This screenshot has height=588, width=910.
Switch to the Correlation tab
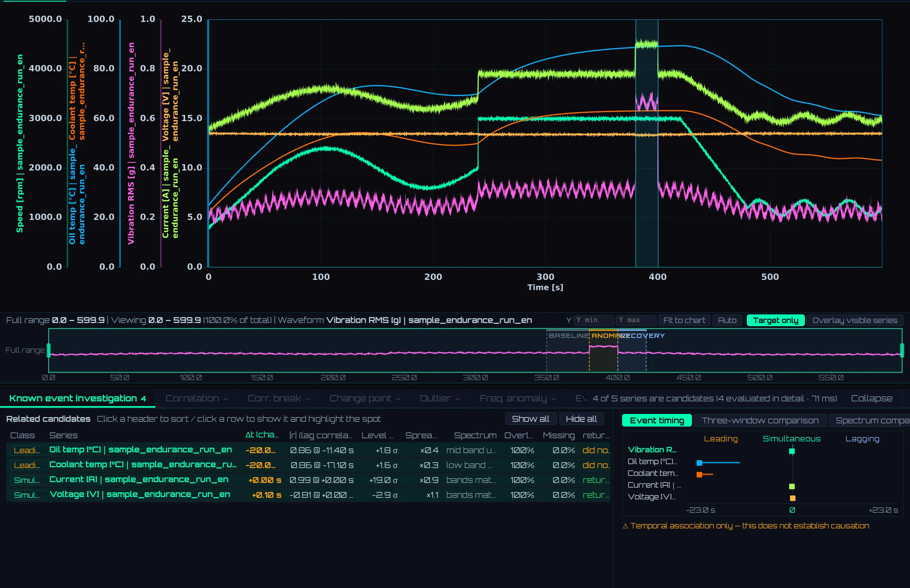(x=197, y=398)
